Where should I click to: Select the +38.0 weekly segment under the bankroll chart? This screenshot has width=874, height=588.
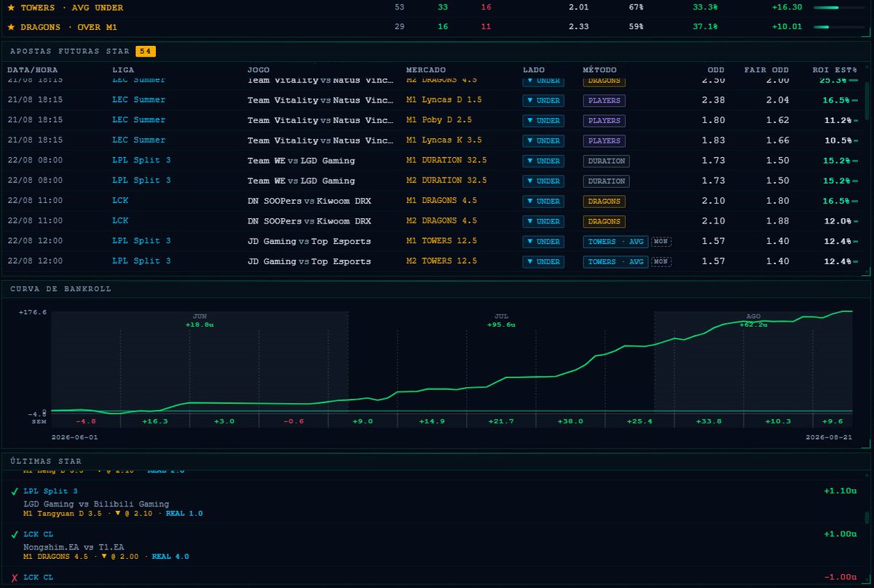point(570,421)
